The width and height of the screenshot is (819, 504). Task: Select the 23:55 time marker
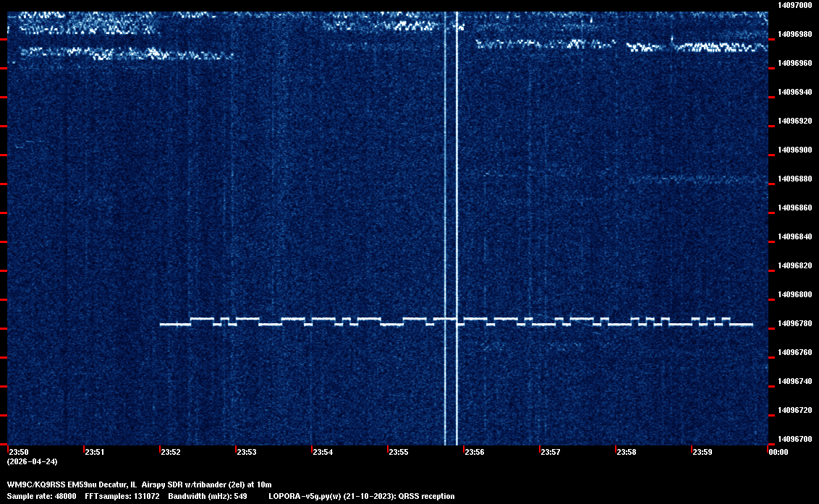pyautogui.click(x=399, y=453)
